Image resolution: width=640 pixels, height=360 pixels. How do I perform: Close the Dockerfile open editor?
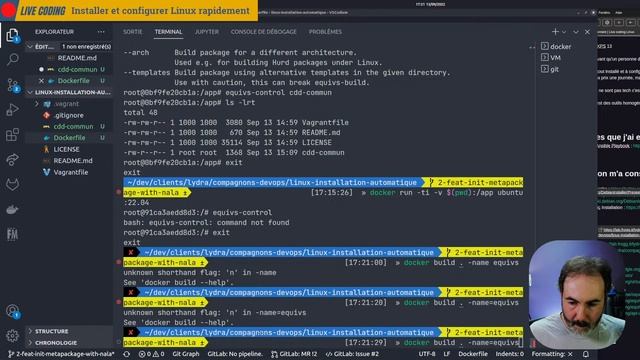41,81
